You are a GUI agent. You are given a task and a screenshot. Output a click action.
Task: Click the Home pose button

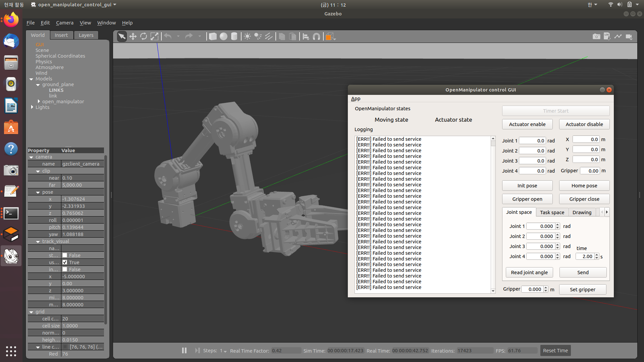[584, 186]
